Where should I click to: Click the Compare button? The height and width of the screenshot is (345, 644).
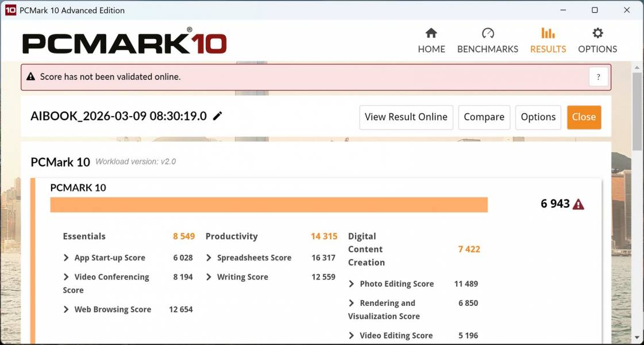click(484, 117)
